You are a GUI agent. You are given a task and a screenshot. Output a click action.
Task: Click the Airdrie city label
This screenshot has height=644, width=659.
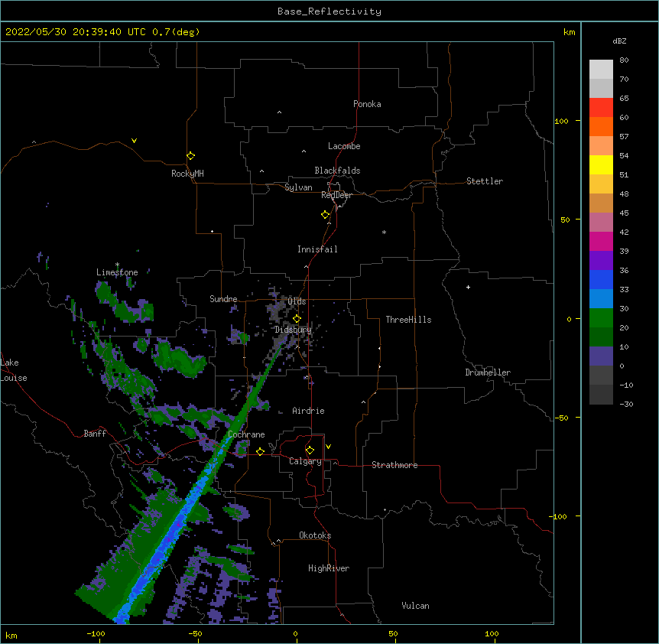click(x=308, y=411)
